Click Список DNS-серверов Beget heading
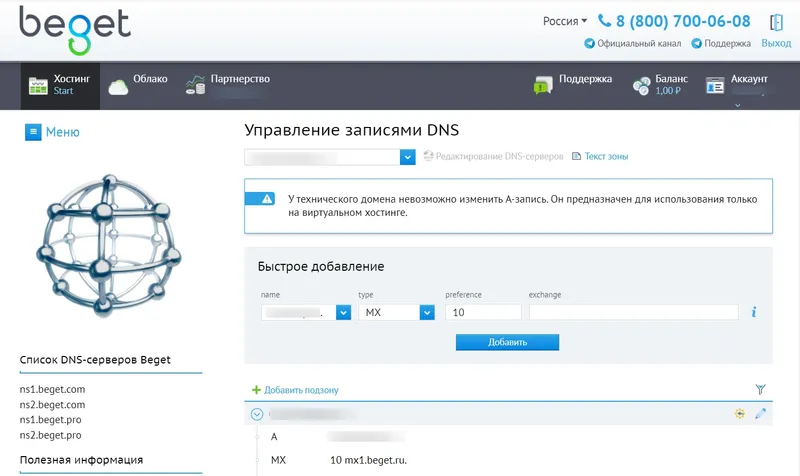 coord(95,360)
